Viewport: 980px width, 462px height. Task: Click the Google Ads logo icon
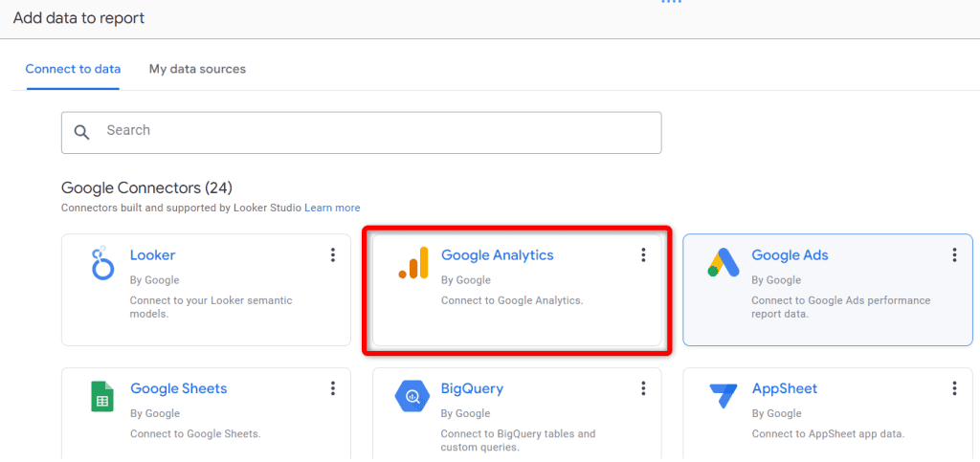[724, 262]
